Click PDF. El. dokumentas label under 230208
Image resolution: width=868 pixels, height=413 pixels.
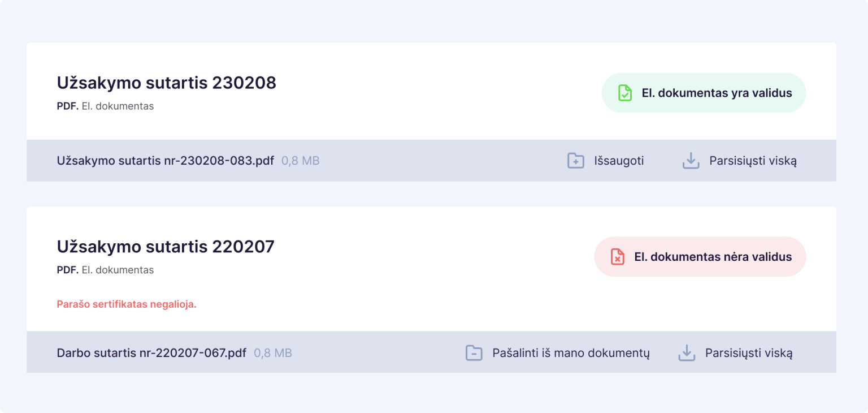tap(105, 106)
